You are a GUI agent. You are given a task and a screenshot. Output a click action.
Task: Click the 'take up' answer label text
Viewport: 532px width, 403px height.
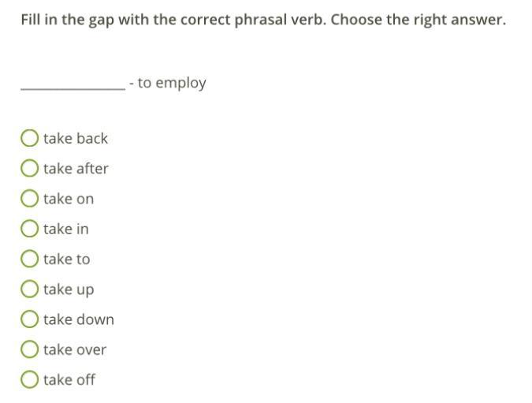(x=69, y=289)
